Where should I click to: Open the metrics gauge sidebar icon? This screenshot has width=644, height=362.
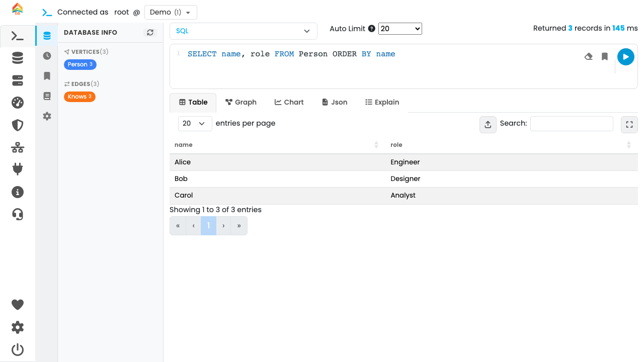(18, 103)
